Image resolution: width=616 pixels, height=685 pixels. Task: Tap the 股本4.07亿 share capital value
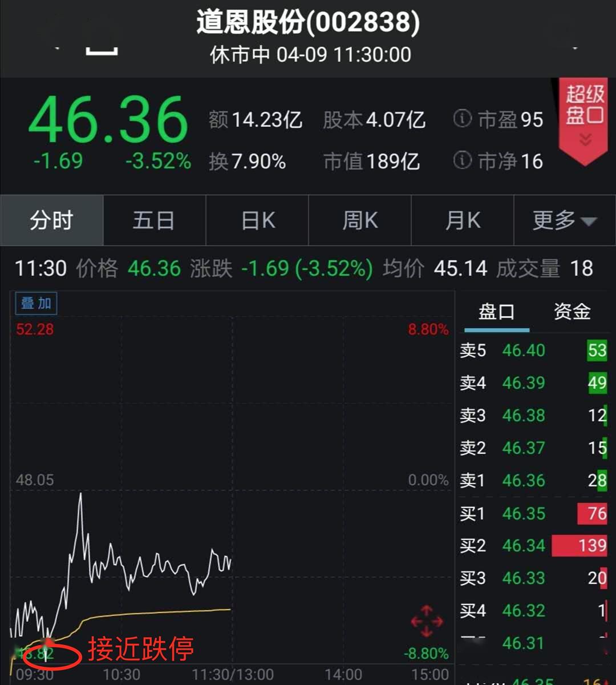374,120
